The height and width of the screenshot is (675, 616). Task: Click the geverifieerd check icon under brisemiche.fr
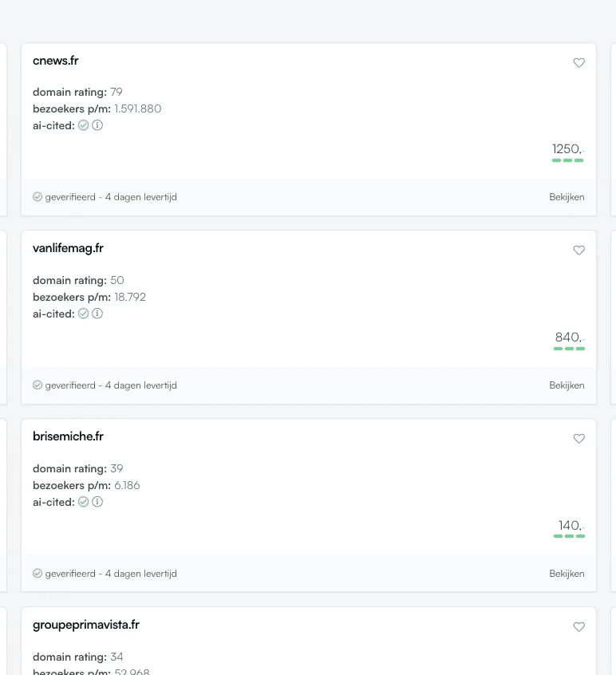(x=38, y=573)
